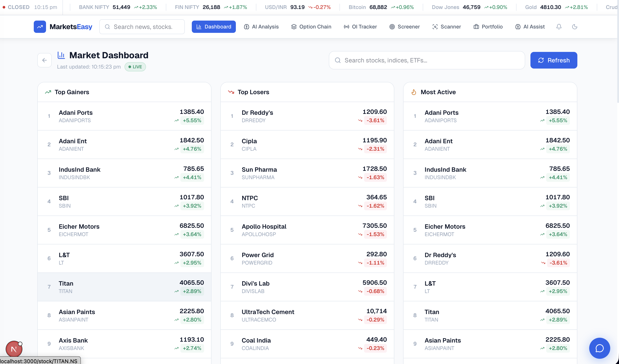
Task: Click FIN NIFTY in the ticker bar
Action: pos(211,7)
